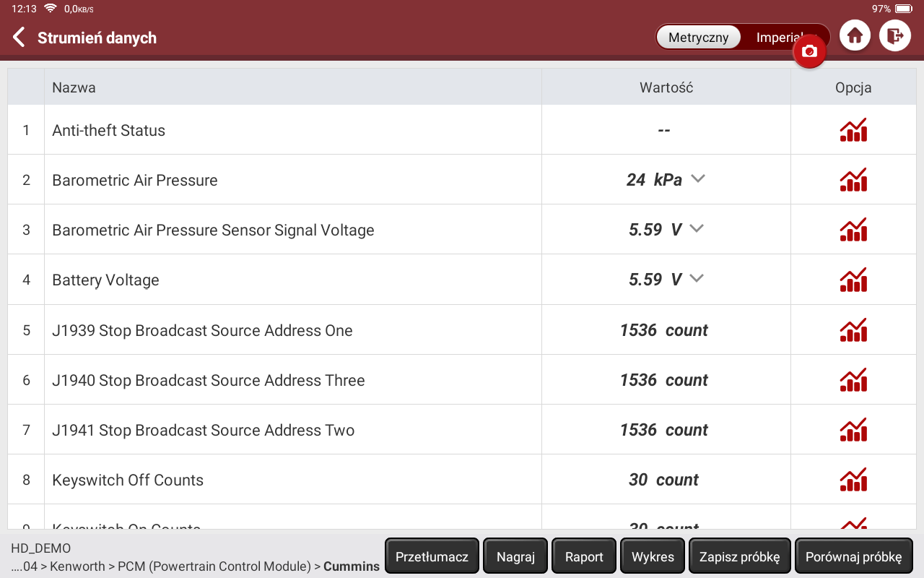
Task: Open the Raport button
Action: (x=584, y=556)
